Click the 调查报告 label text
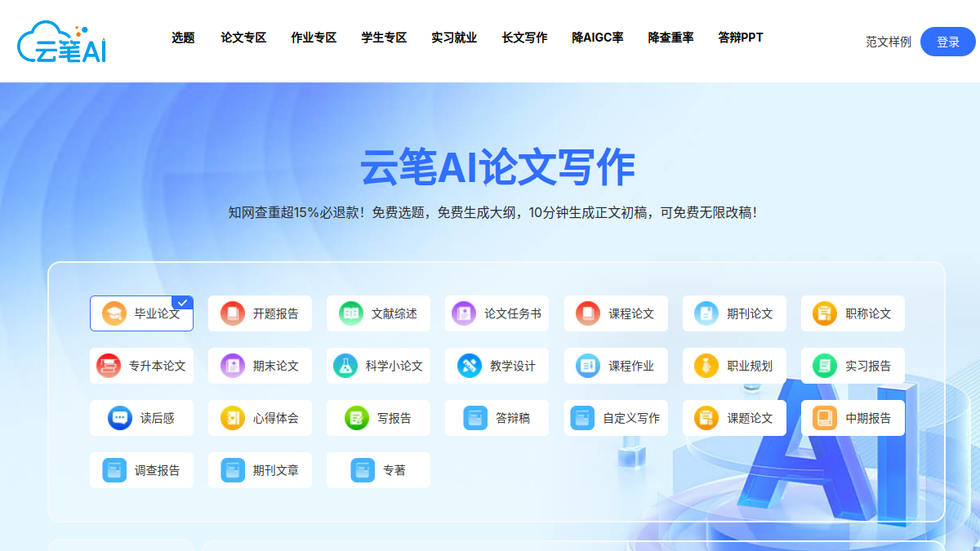The width and height of the screenshot is (980, 551). coord(158,470)
